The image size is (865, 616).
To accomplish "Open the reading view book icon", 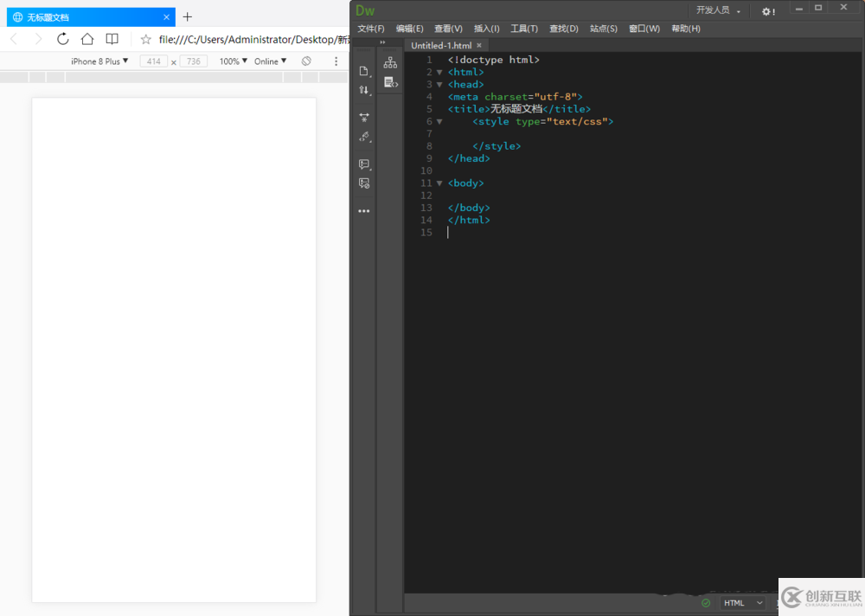I will point(112,39).
